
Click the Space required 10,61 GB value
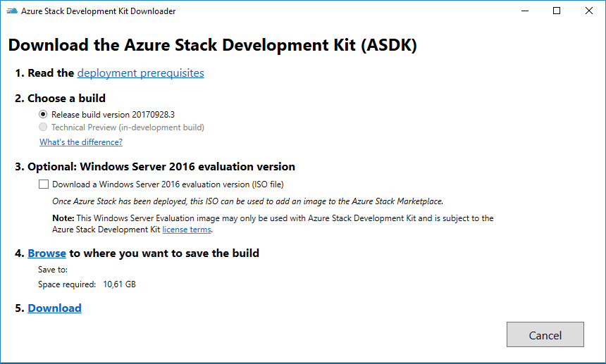(x=119, y=284)
